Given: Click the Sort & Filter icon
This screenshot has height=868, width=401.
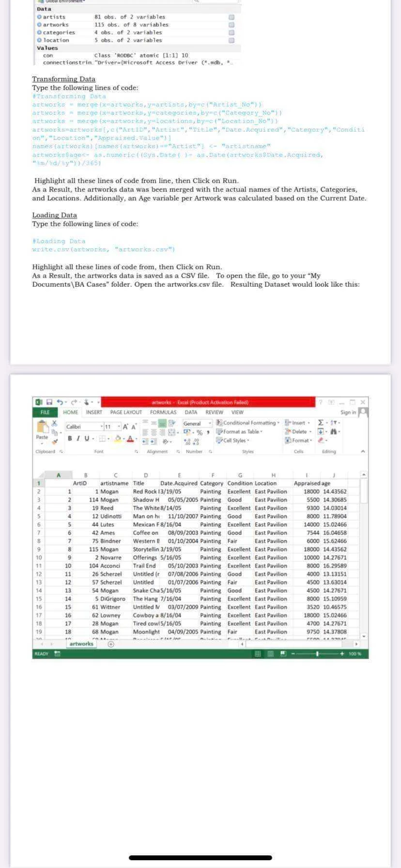Looking at the screenshot, I should (x=334, y=423).
